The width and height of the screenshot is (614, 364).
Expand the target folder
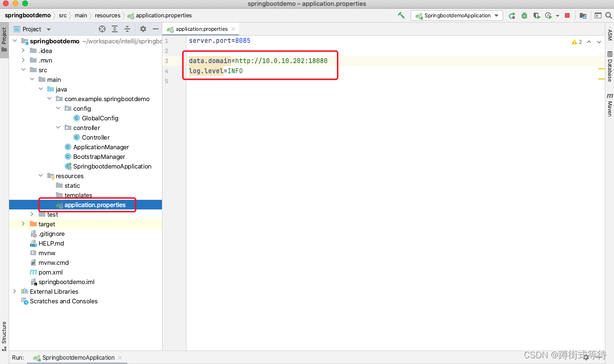point(23,224)
